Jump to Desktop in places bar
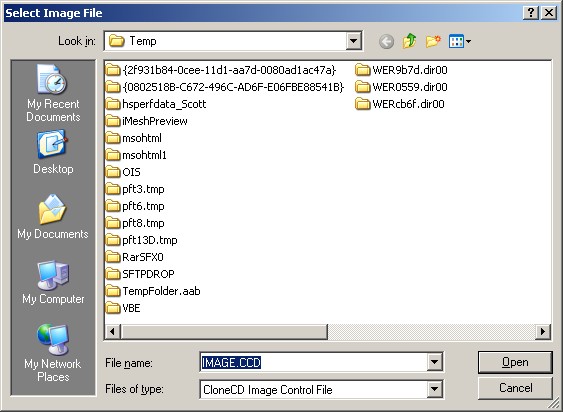Viewport: 563px width, 412px height. (x=53, y=153)
